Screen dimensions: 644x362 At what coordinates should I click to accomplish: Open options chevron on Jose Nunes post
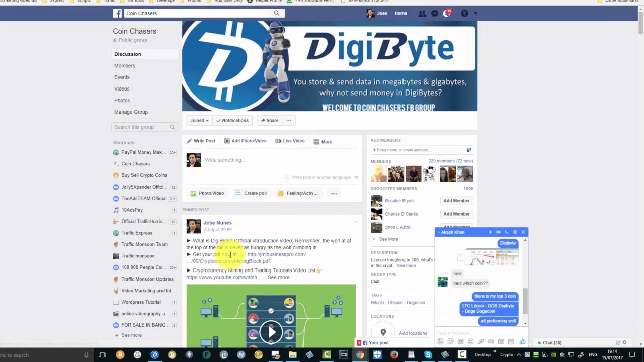356,222
